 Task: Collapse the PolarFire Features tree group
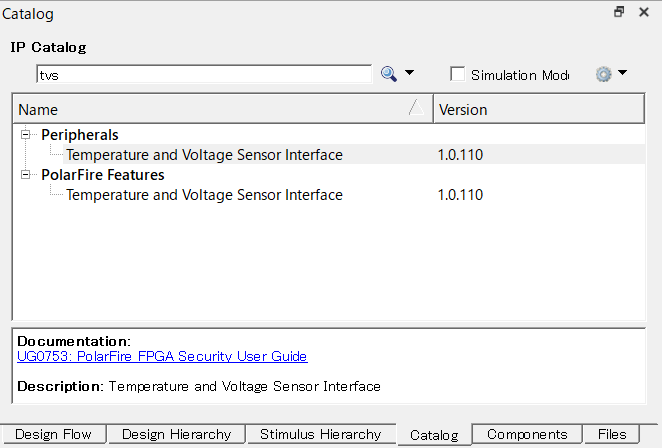tap(25, 174)
